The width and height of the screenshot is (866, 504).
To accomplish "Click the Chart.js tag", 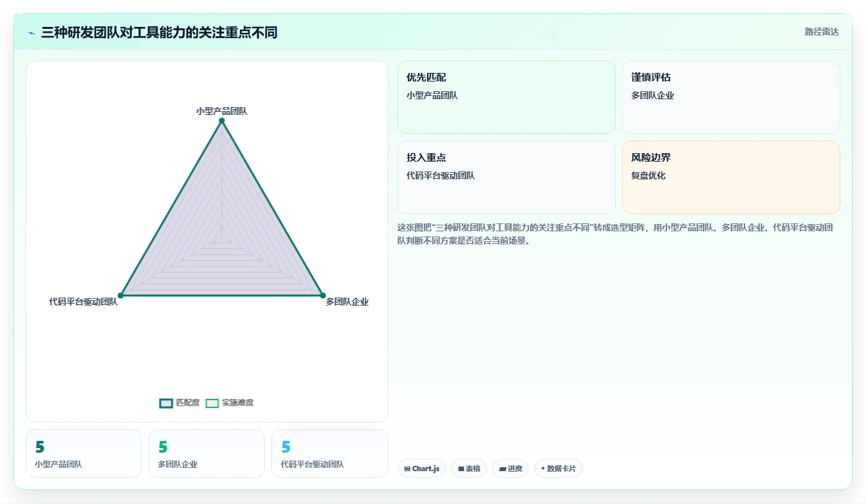I will [422, 469].
